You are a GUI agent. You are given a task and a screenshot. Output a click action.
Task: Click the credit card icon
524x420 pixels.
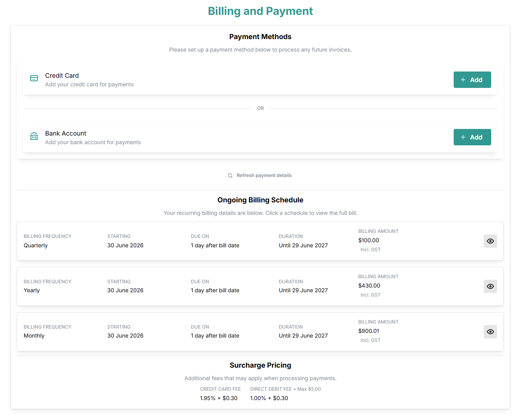(x=34, y=78)
